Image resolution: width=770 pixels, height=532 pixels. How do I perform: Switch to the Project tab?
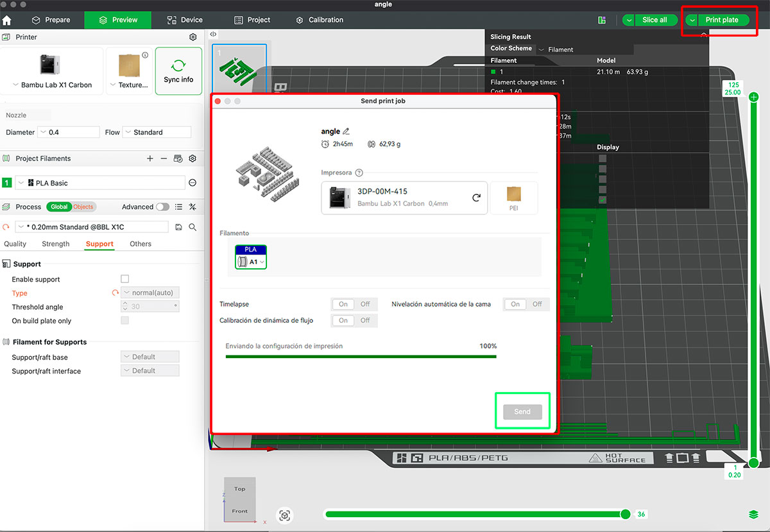click(x=252, y=20)
